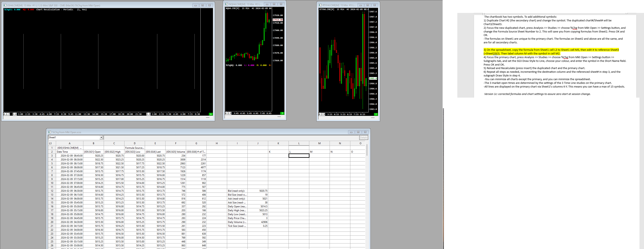644x249 pixels.
Task: Minimize the RTYH4.CME chart window
Action: [x=360, y=5]
